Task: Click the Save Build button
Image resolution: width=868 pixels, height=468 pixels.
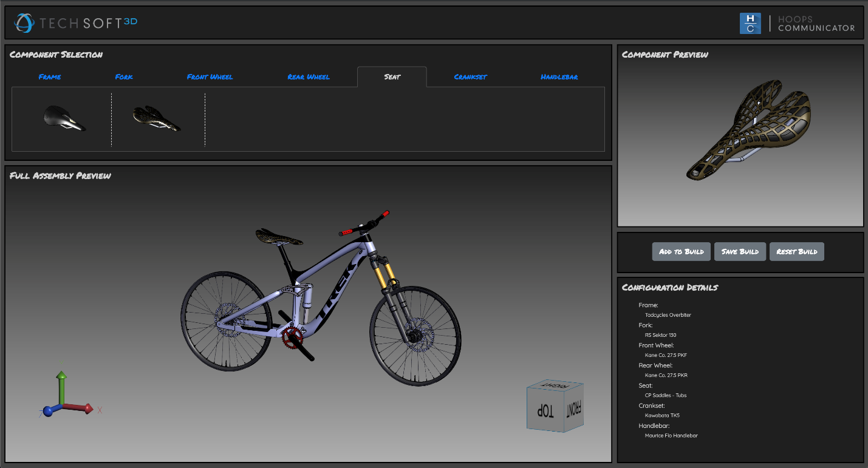Action: [x=740, y=251]
